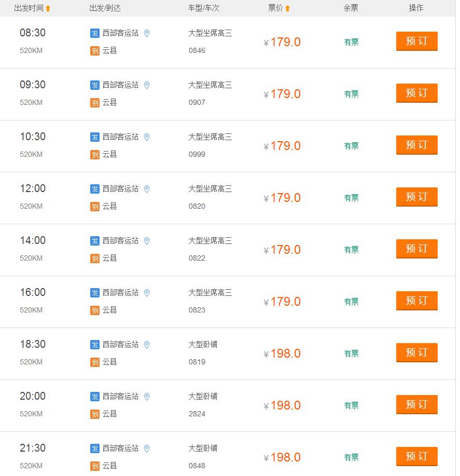The image size is (460, 476).
Task: Reserve the 20:00 sleeper bus 2824
Action: 416,404
